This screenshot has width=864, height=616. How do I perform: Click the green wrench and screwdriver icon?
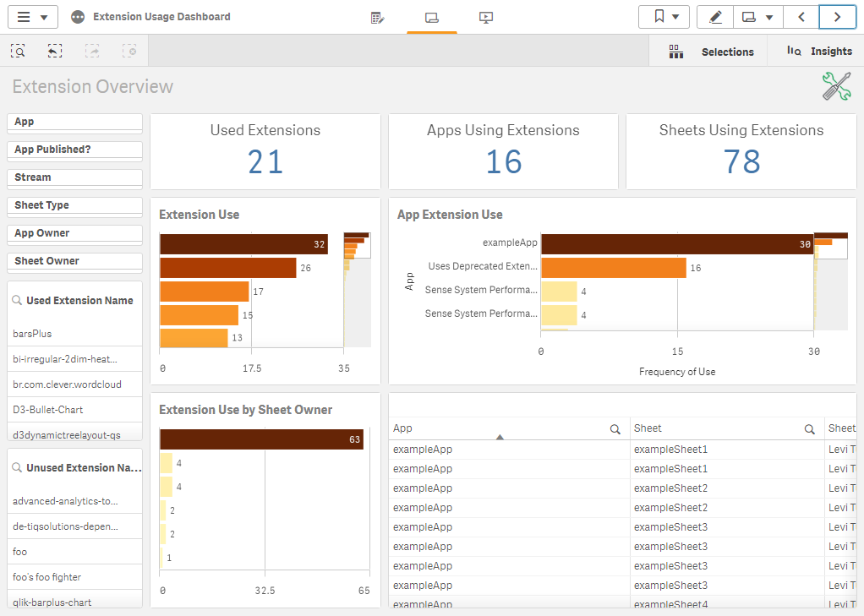click(x=837, y=86)
